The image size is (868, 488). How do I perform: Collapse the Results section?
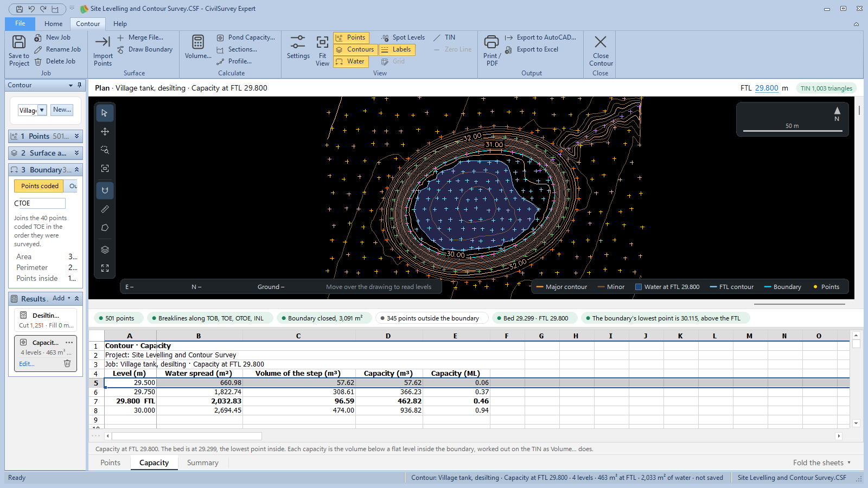pyautogui.click(x=76, y=299)
